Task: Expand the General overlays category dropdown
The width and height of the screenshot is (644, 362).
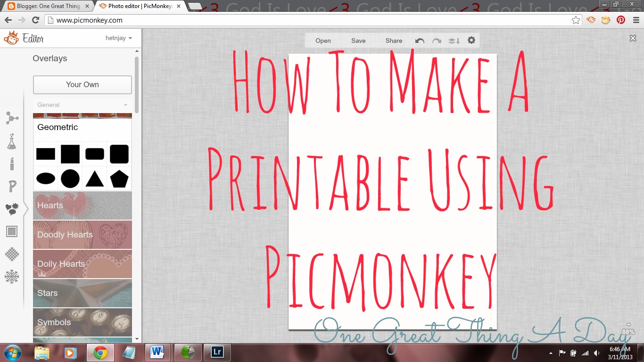Action: pyautogui.click(x=82, y=105)
